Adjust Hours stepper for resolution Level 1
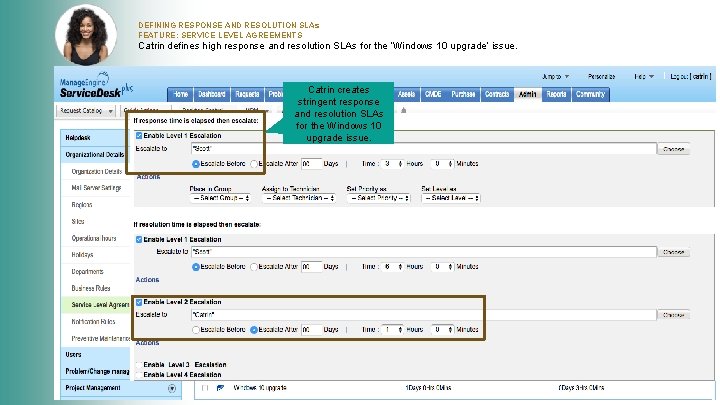 (x=392, y=267)
